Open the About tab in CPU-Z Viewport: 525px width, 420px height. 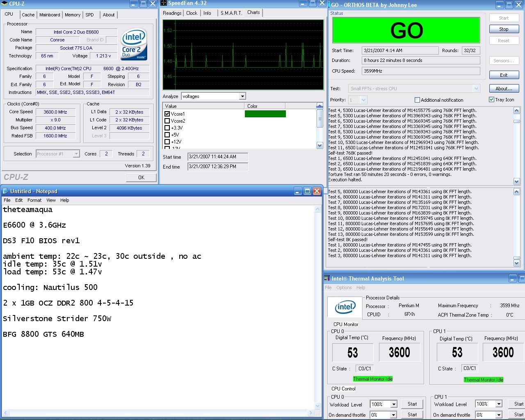click(109, 15)
